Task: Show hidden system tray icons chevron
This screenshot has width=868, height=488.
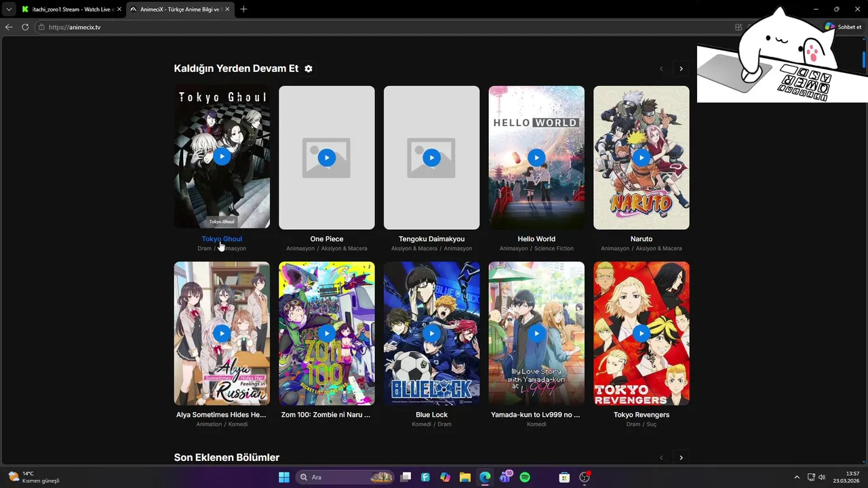Action: tap(797, 477)
